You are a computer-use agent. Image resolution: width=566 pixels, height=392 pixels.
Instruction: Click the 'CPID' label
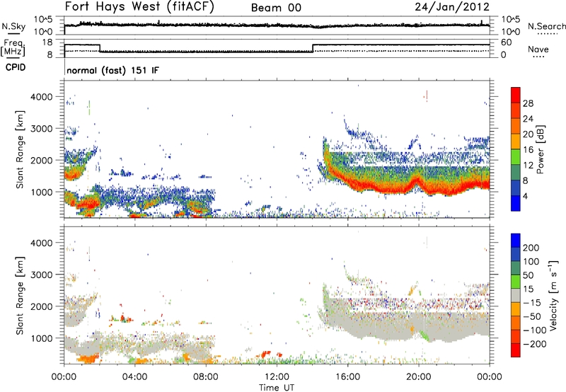(16, 67)
